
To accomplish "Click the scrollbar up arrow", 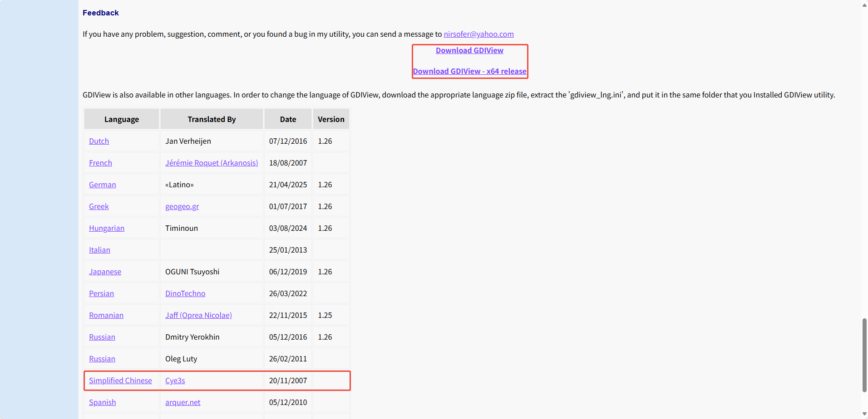I will 864,5.
